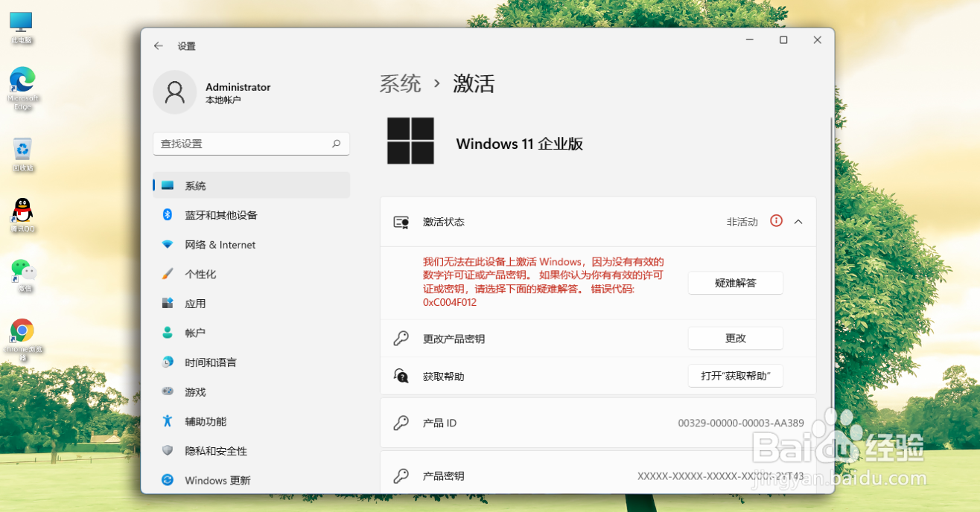Click the search magnifier icon
This screenshot has width=980, height=512.
coord(336,144)
